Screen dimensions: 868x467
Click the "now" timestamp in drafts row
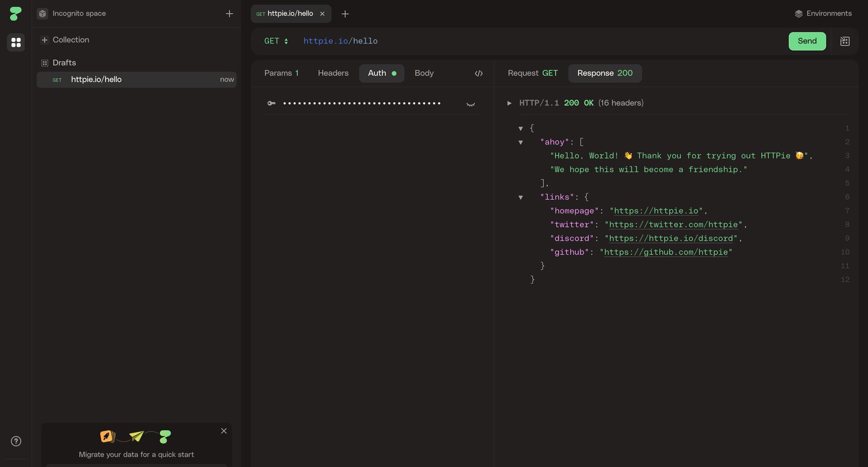(x=227, y=80)
